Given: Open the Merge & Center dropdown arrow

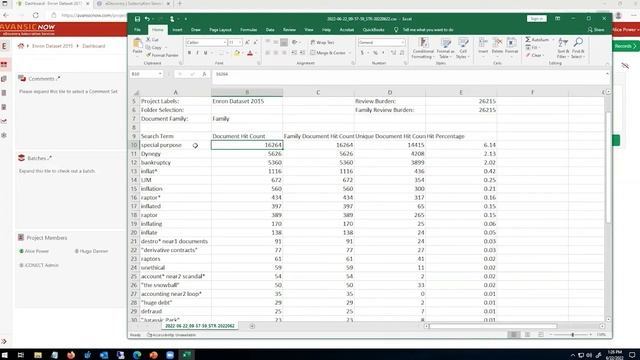Looking at the screenshot, I should 349,53.
